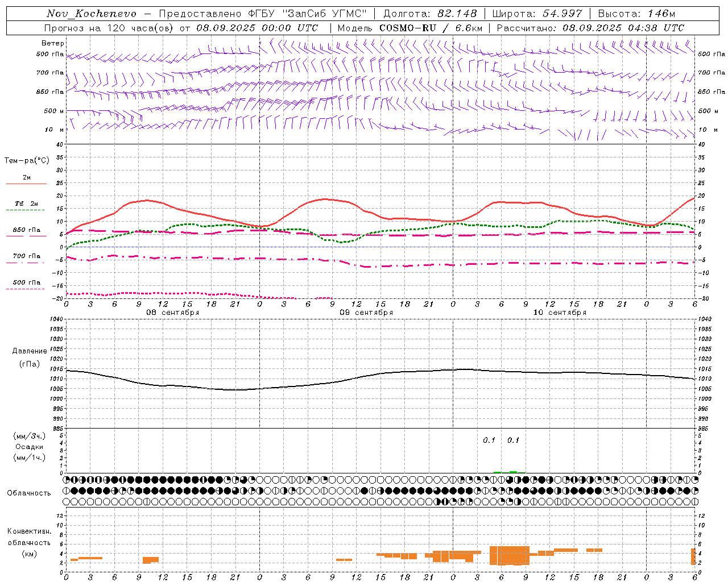This screenshot has height=582, width=728.
Task: Click the '10 сентября' date label
Action: pos(560,313)
